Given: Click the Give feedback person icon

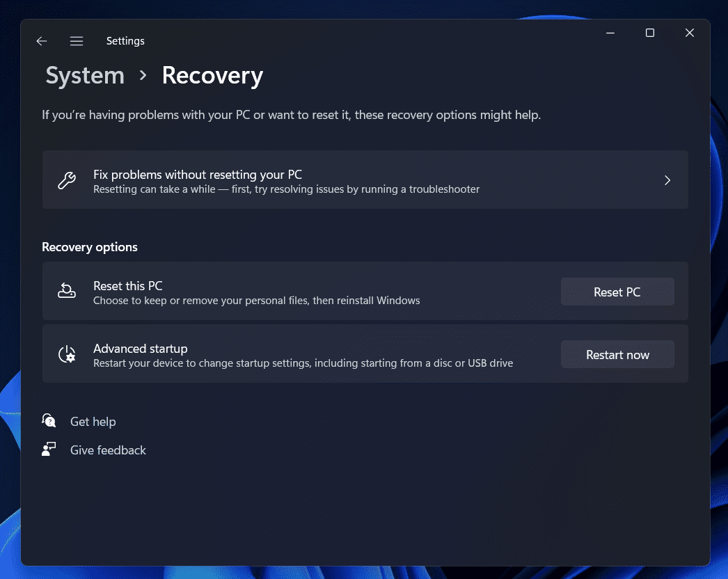Looking at the screenshot, I should point(49,450).
